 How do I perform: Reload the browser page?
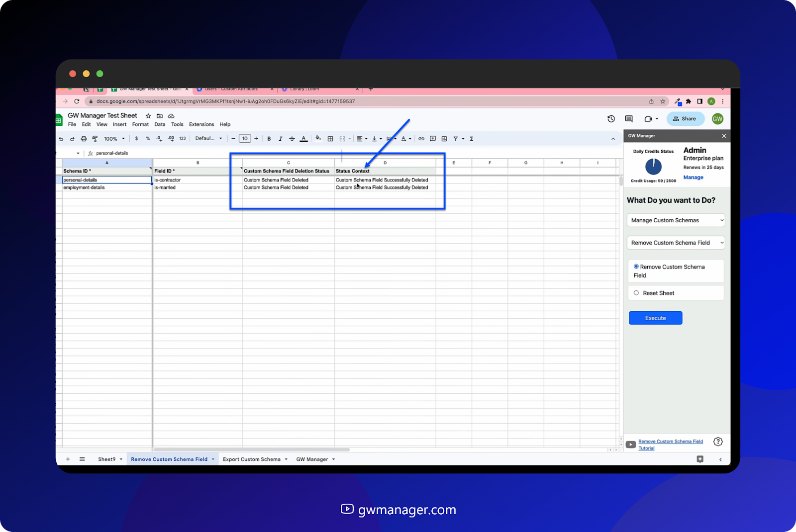(x=77, y=101)
